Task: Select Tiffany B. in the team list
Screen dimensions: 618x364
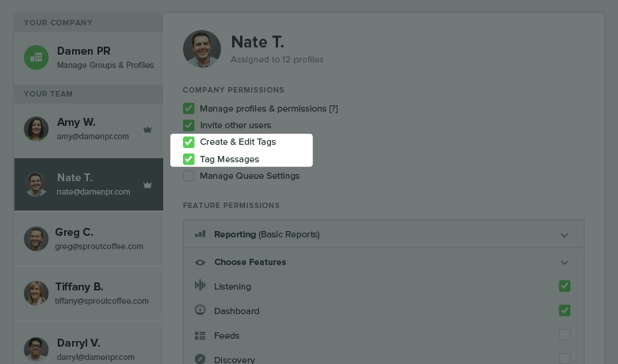Action: click(89, 293)
